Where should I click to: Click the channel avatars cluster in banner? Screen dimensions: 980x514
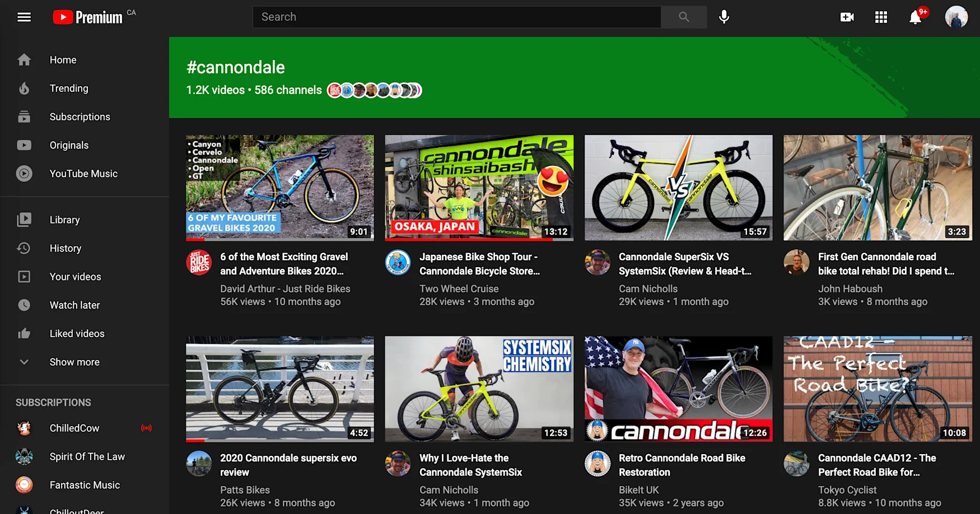coord(374,90)
